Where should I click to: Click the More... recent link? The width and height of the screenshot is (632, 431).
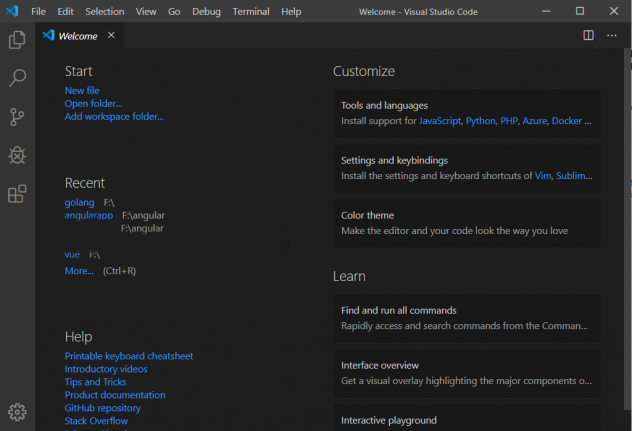[79, 271]
